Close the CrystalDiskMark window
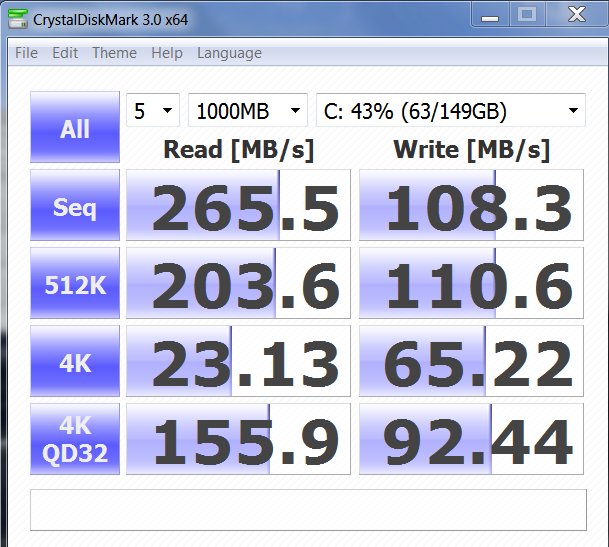This screenshot has height=547, width=609. click(576, 15)
